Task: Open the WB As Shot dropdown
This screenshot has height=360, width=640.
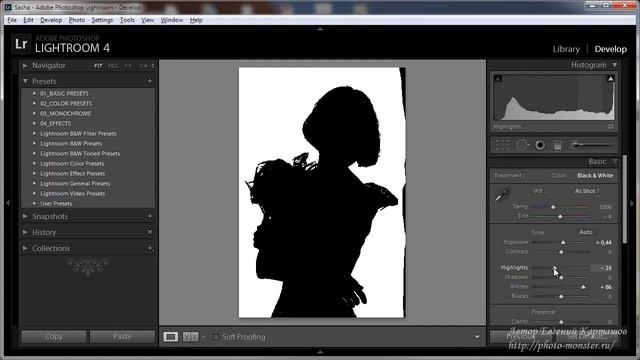Action: point(587,191)
